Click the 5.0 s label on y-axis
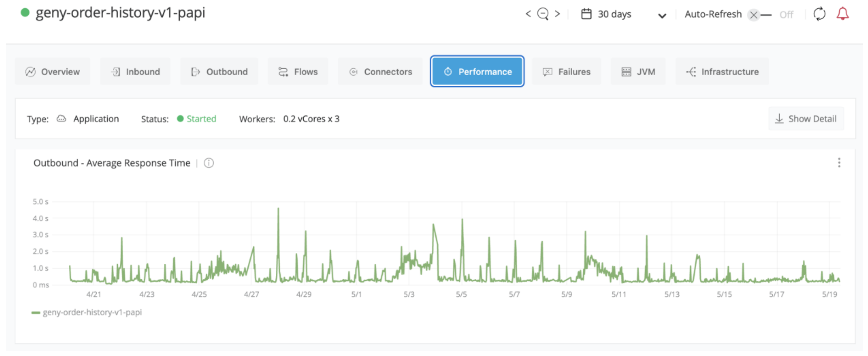The width and height of the screenshot is (868, 356). [x=40, y=201]
